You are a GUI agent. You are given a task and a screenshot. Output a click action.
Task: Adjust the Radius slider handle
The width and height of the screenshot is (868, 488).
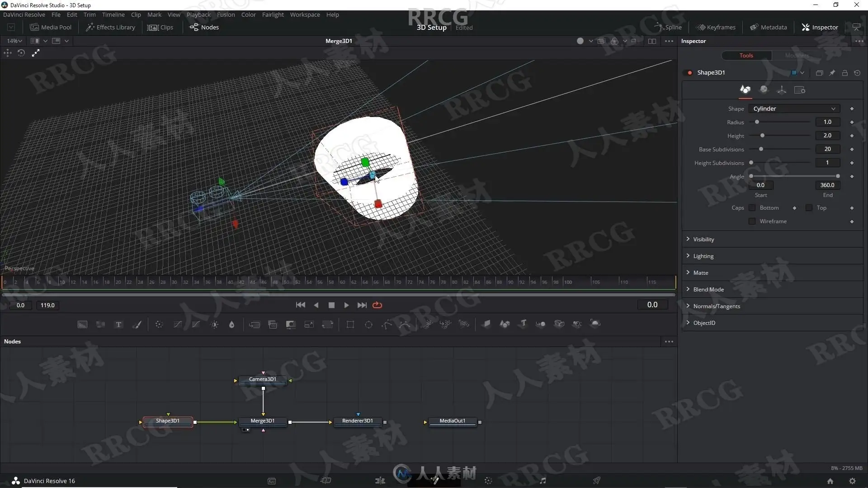tap(757, 122)
